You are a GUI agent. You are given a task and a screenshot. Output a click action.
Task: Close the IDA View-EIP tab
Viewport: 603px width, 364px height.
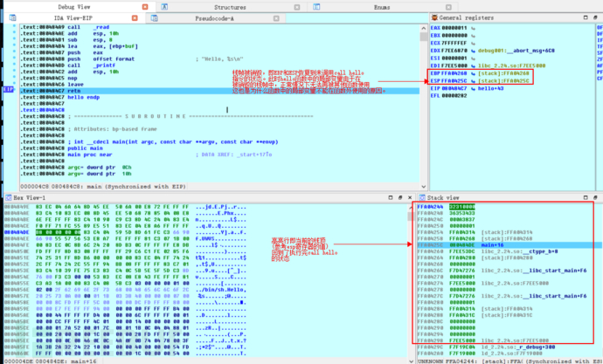[x=135, y=18]
